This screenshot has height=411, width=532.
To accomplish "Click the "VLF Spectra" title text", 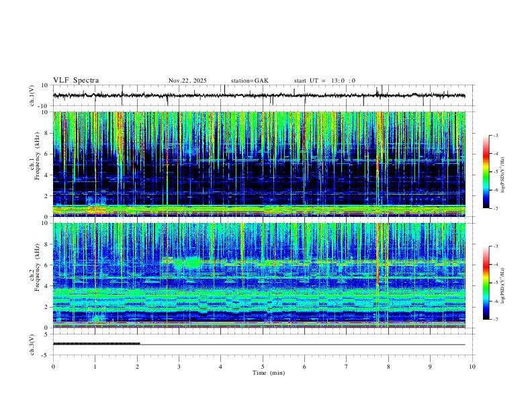I will pyautogui.click(x=76, y=81).
